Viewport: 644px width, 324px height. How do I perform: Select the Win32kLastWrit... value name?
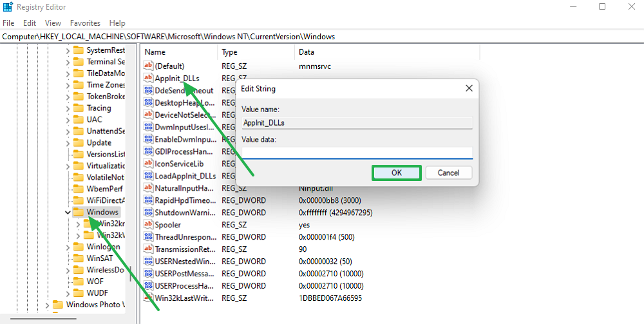184,298
